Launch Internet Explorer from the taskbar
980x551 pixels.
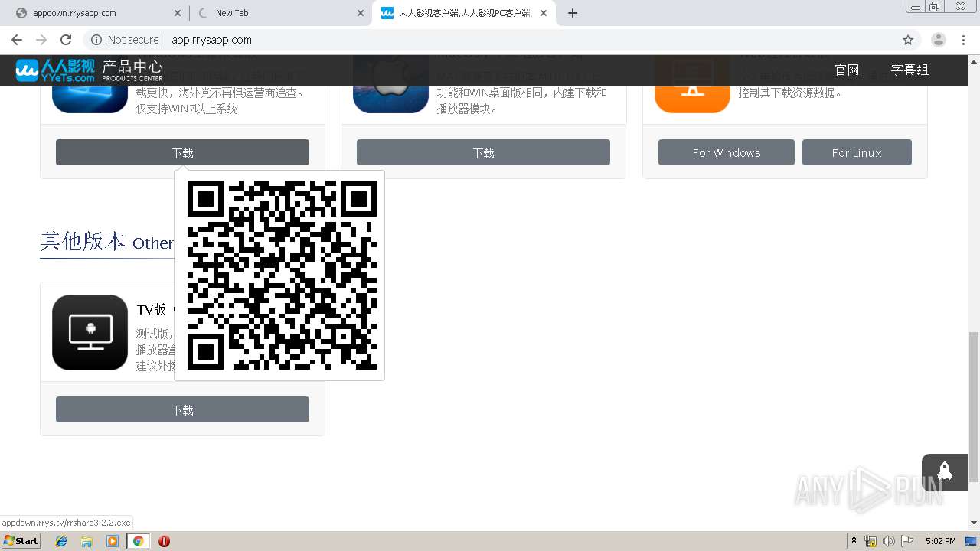click(x=61, y=541)
